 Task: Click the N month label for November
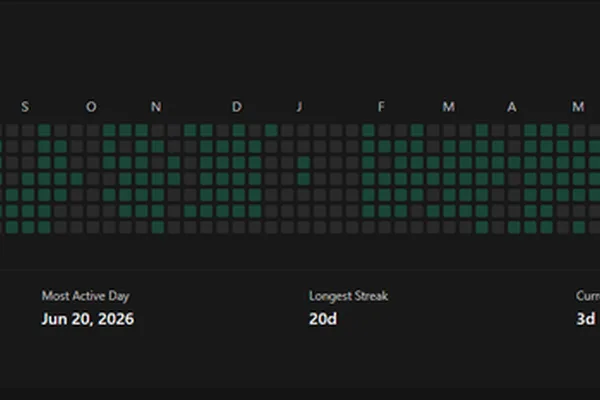(156, 106)
